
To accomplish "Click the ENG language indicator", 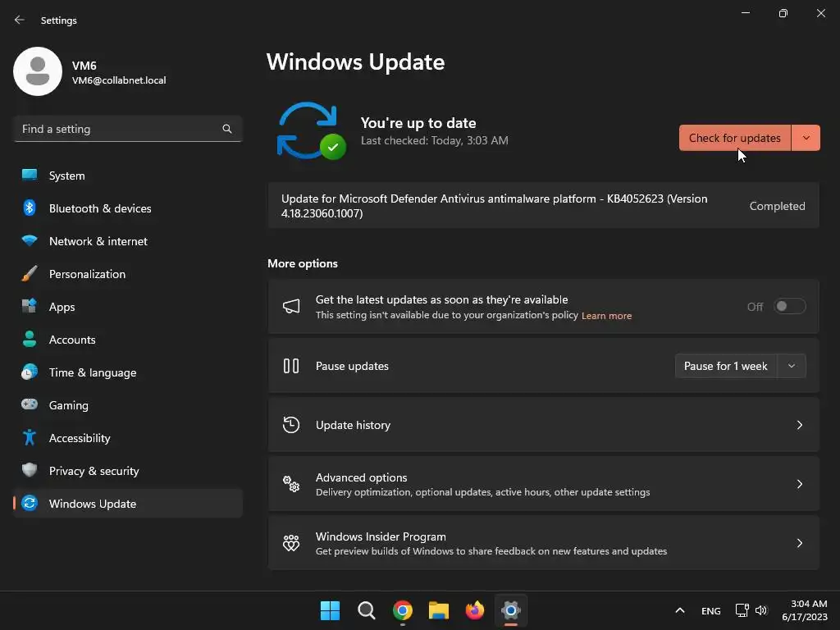I will [x=710, y=610].
